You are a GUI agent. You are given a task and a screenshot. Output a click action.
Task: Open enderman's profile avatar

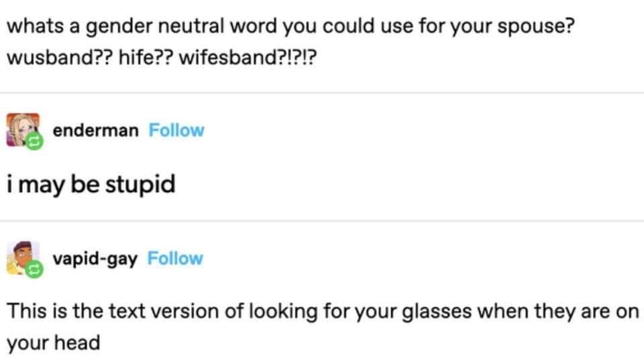(x=23, y=130)
